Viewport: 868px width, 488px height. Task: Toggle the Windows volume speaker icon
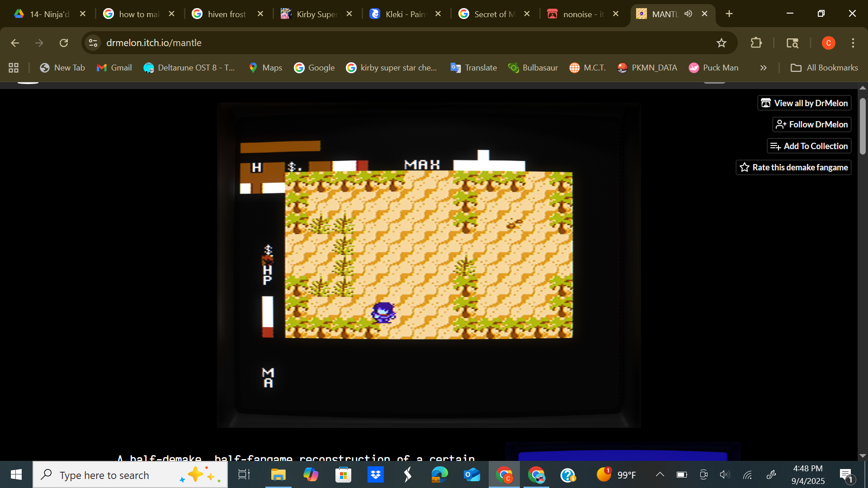click(724, 474)
